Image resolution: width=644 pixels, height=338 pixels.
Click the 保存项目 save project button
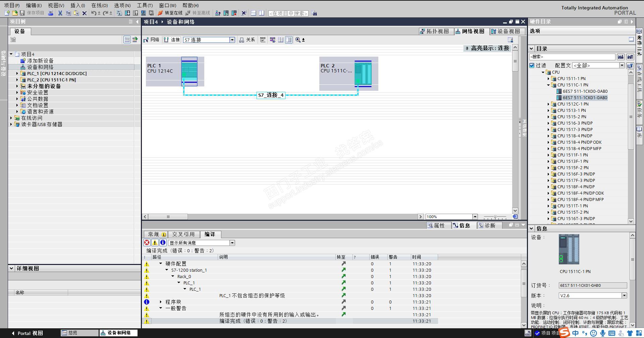click(x=32, y=13)
